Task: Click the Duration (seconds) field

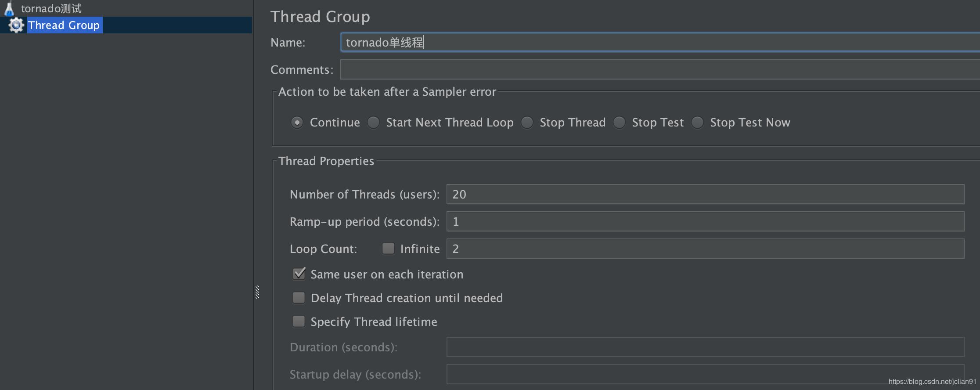Action: pyautogui.click(x=705, y=347)
